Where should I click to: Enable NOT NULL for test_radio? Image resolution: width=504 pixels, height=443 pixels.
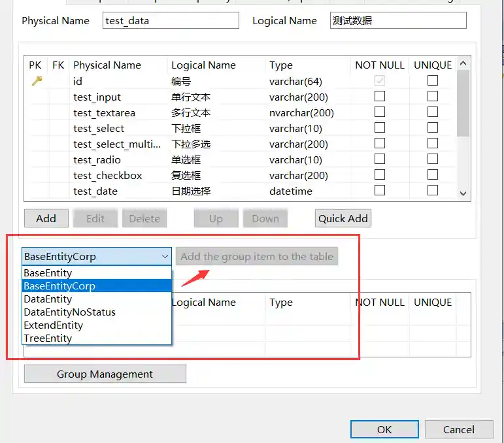click(380, 159)
